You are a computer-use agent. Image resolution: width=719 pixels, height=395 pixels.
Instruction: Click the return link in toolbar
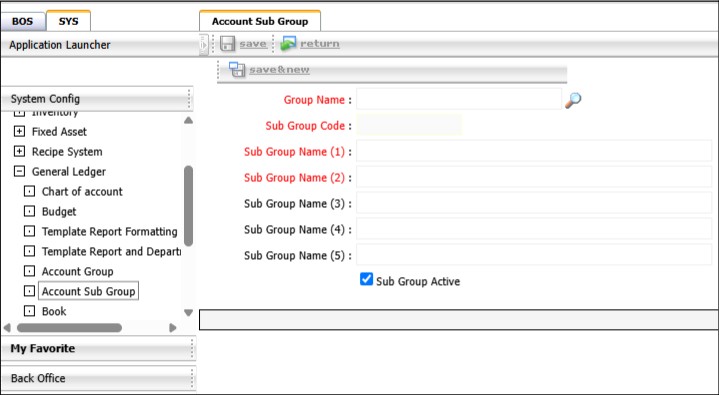pos(320,44)
